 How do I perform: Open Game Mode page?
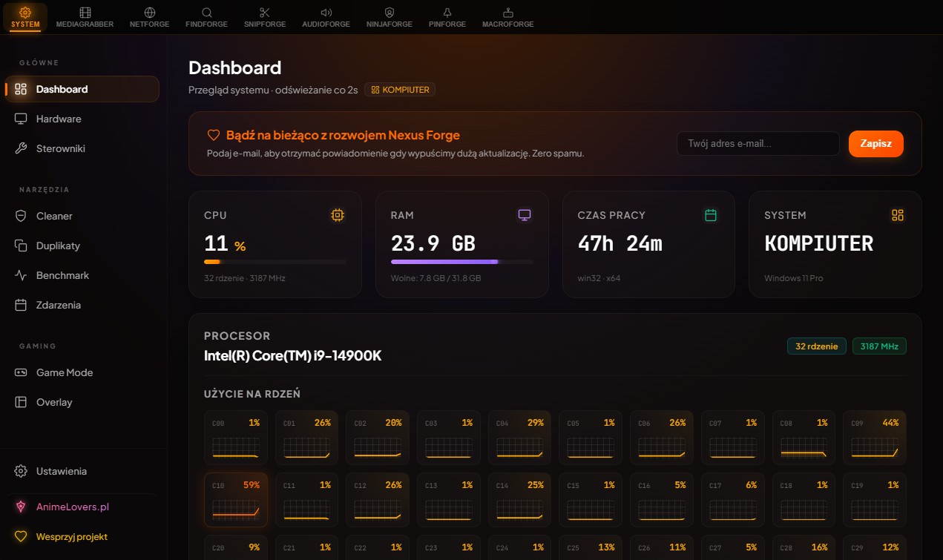click(82, 372)
